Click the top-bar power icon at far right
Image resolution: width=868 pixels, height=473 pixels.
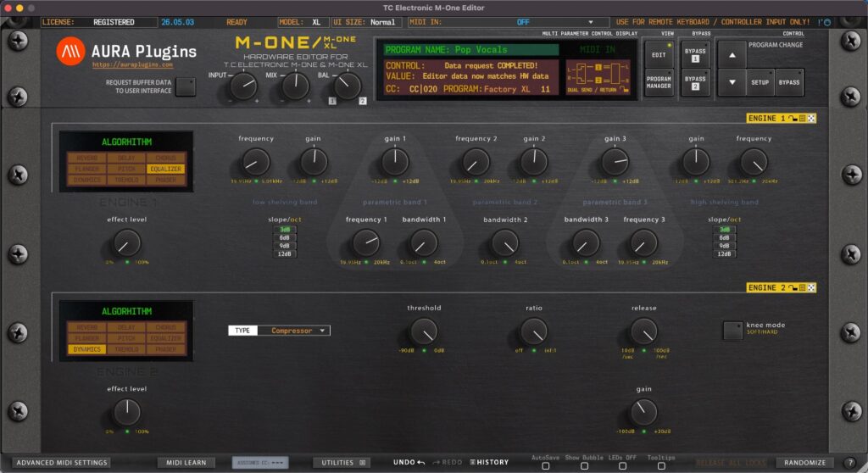[827, 22]
